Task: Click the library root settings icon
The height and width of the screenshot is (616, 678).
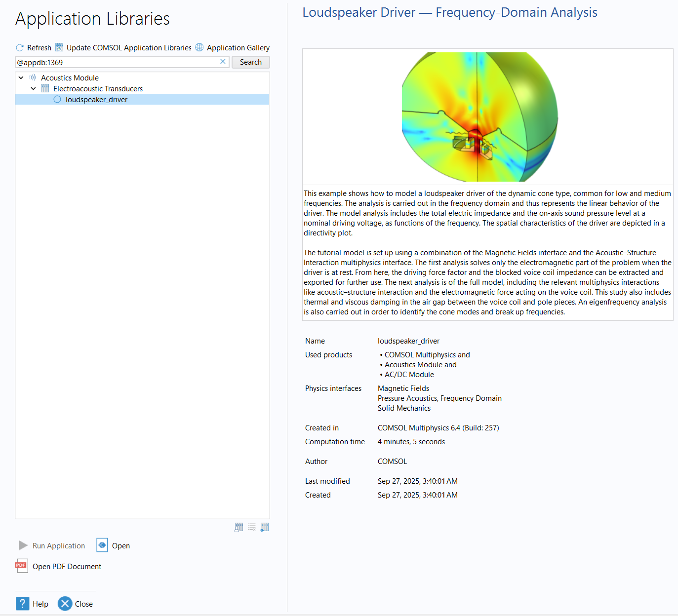Action: point(265,527)
